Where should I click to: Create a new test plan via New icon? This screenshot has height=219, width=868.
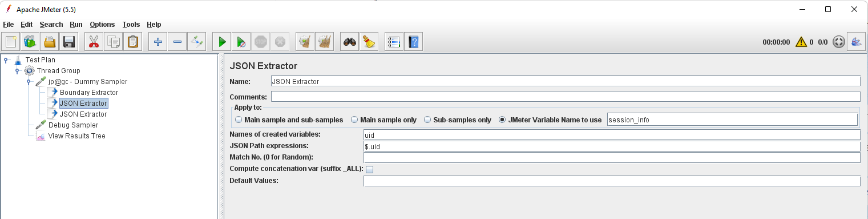coord(11,42)
